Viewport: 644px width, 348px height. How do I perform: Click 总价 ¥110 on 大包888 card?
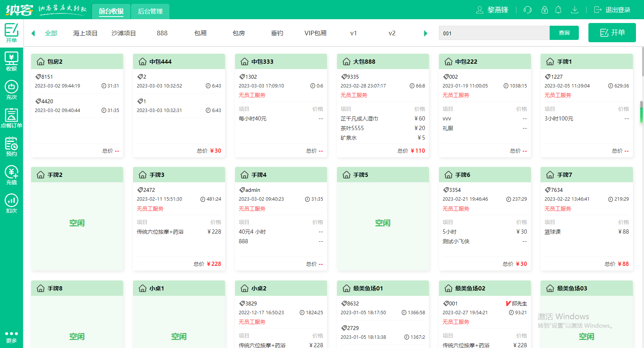click(x=411, y=151)
